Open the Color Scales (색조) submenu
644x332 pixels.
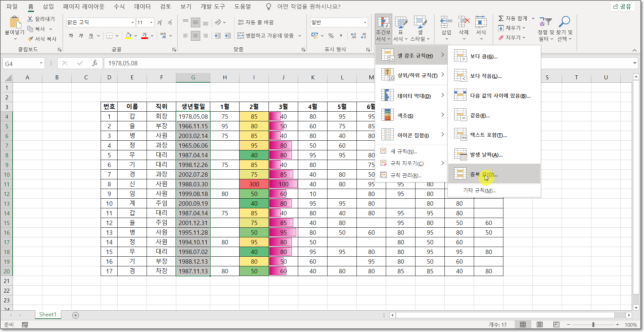pos(412,115)
